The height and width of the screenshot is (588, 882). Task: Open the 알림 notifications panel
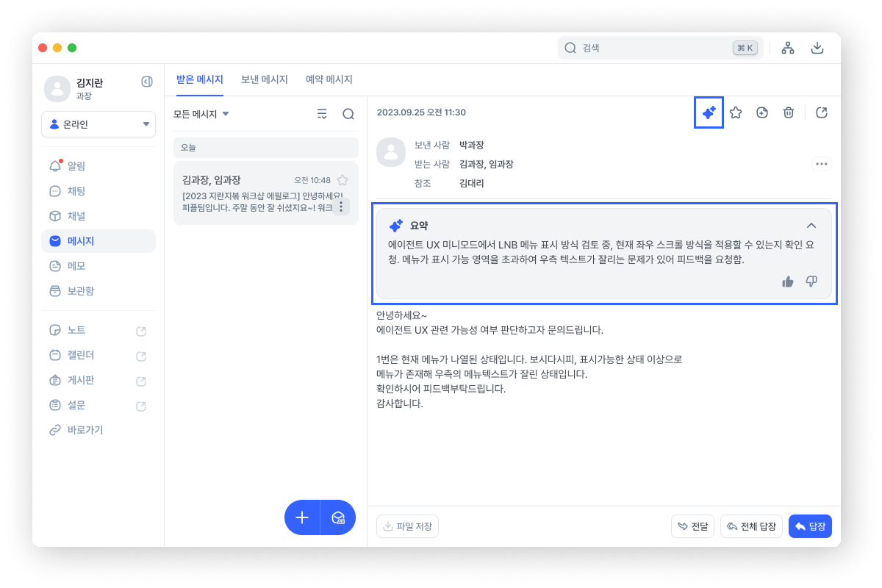[68, 166]
